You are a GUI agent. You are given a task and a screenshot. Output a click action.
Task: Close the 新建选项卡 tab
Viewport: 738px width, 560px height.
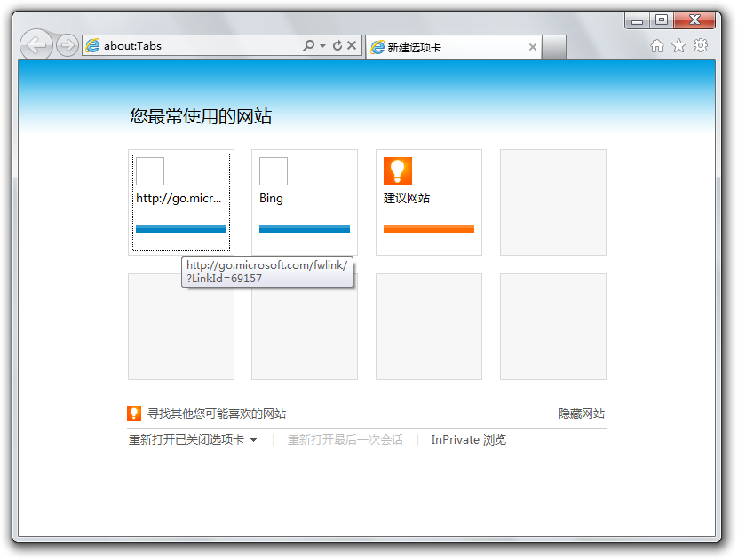[533, 47]
